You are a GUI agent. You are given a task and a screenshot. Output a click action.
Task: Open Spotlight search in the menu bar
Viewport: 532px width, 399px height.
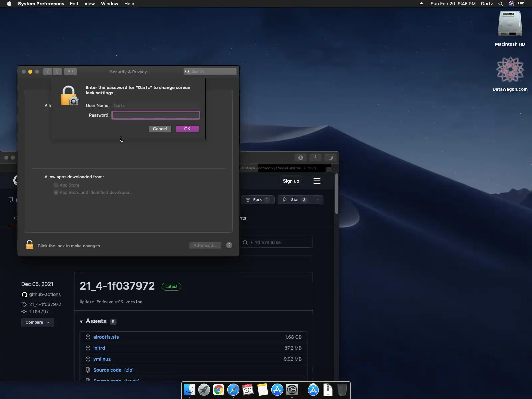(x=500, y=4)
